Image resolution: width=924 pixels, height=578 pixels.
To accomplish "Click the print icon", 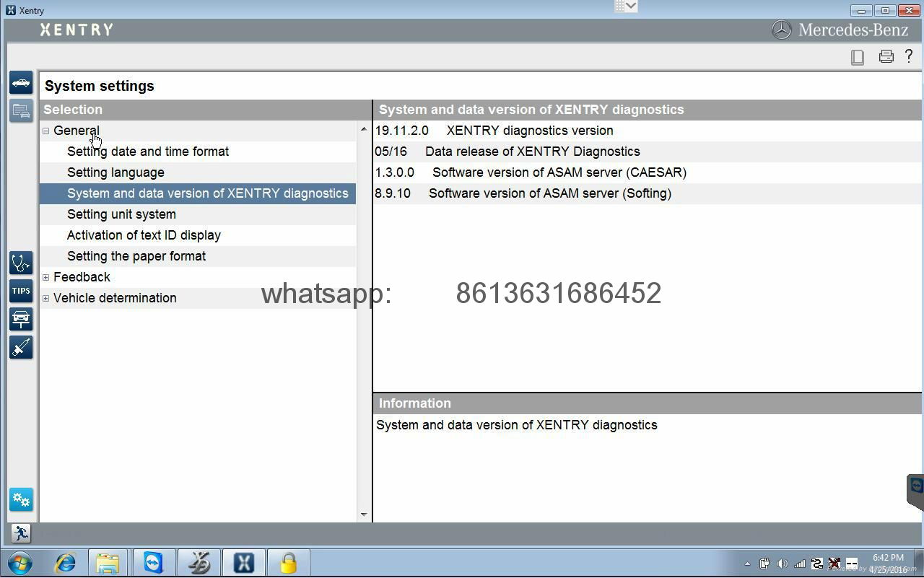I will 886,56.
